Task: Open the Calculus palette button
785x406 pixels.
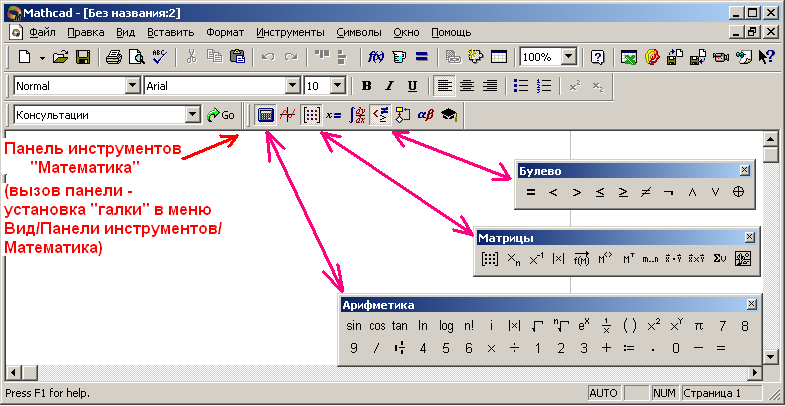Action: tap(357, 115)
